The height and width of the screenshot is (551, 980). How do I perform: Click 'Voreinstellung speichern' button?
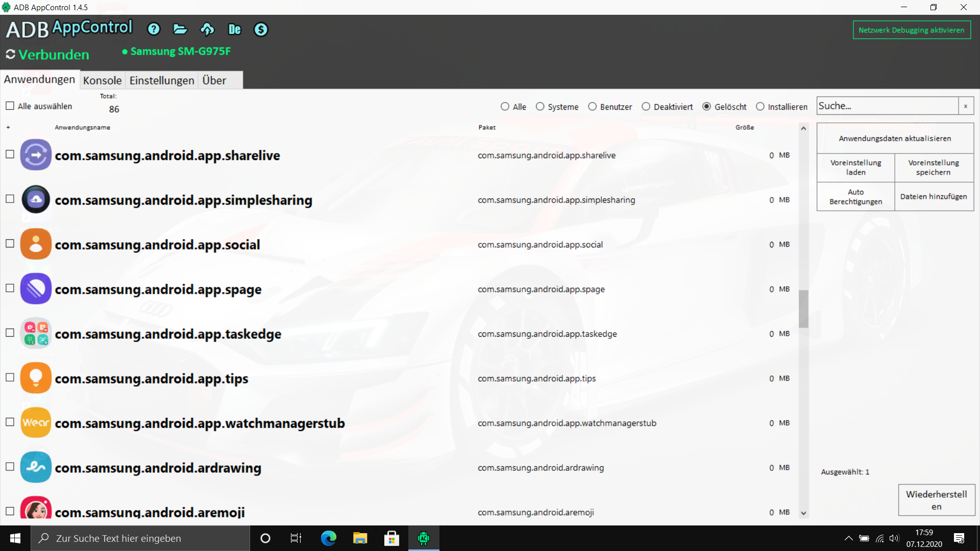pos(934,167)
